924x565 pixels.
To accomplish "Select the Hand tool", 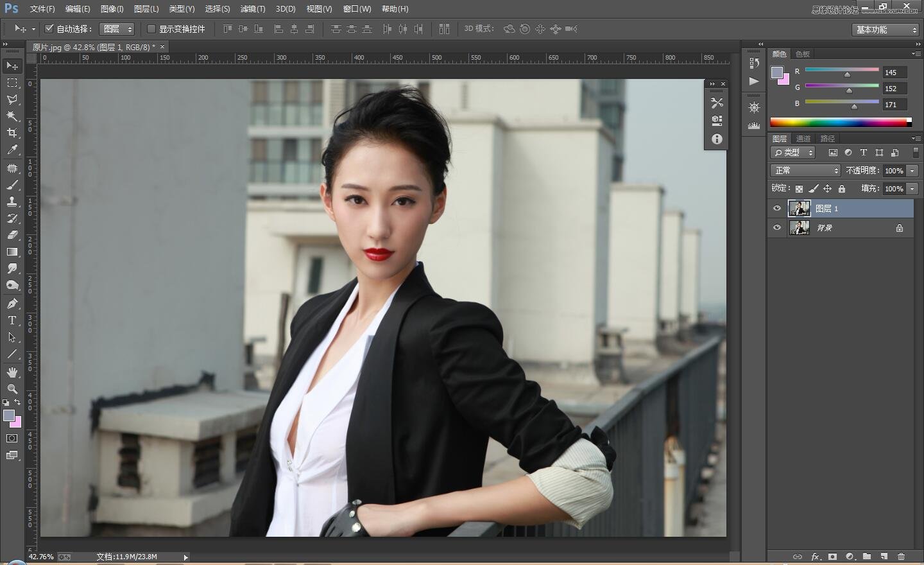I will pyautogui.click(x=12, y=372).
